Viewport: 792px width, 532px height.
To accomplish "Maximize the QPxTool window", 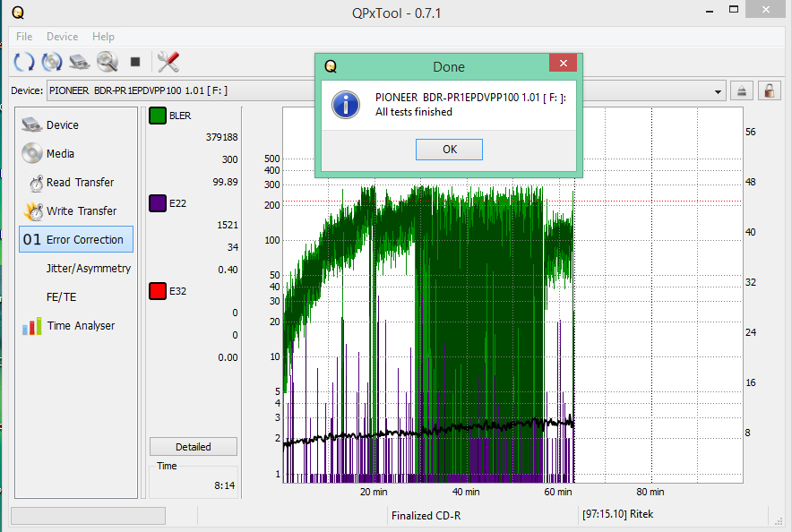I will pos(734,10).
